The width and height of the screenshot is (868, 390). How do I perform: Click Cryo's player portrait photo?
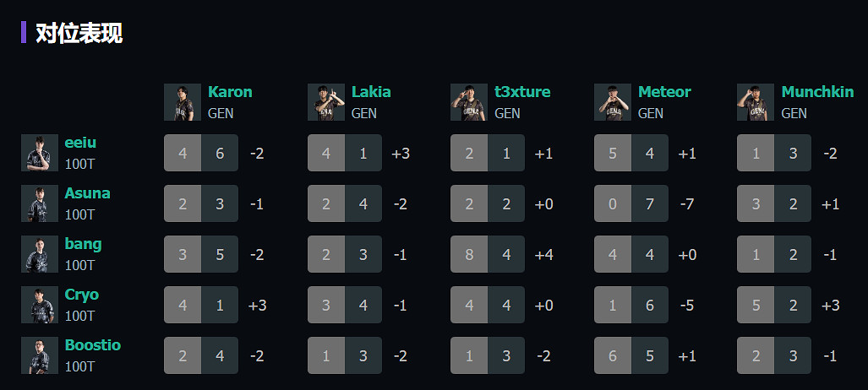[40, 305]
